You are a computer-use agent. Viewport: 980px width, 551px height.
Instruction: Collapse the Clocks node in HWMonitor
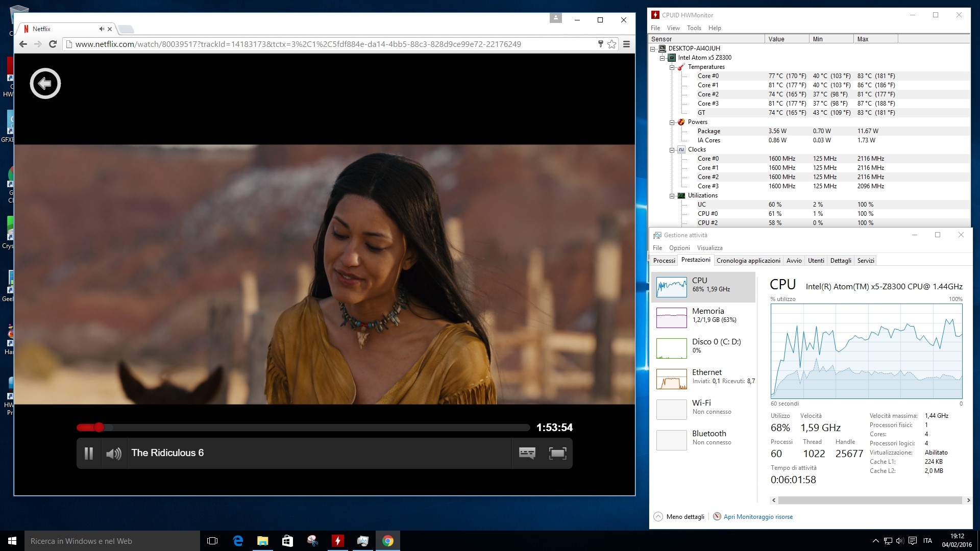click(672, 150)
